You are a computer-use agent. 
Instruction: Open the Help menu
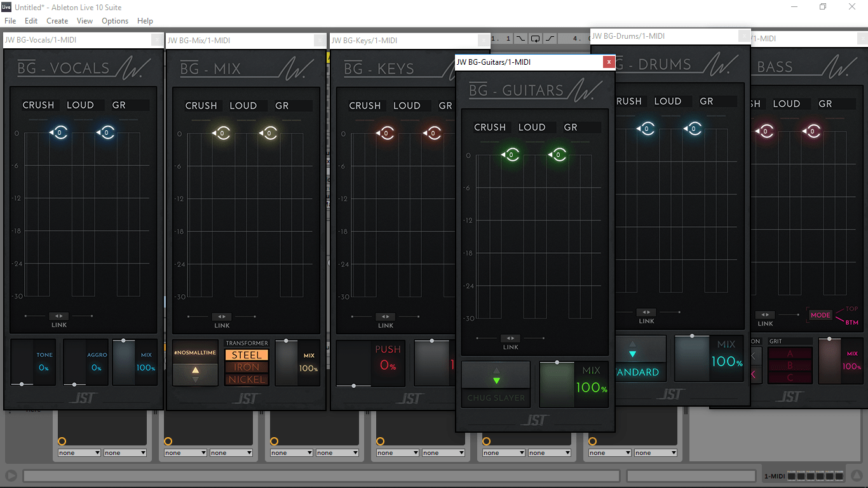coord(145,21)
